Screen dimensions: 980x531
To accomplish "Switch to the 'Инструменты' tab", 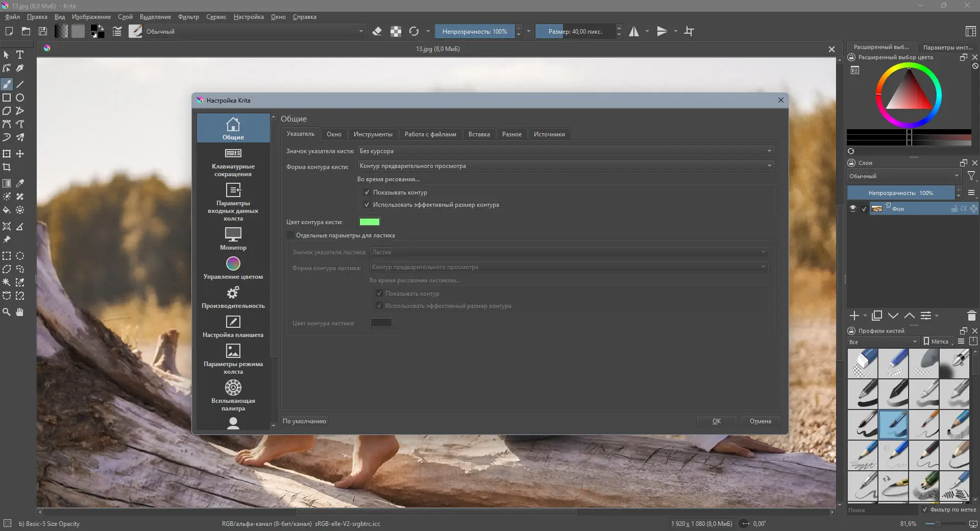I will (x=373, y=134).
